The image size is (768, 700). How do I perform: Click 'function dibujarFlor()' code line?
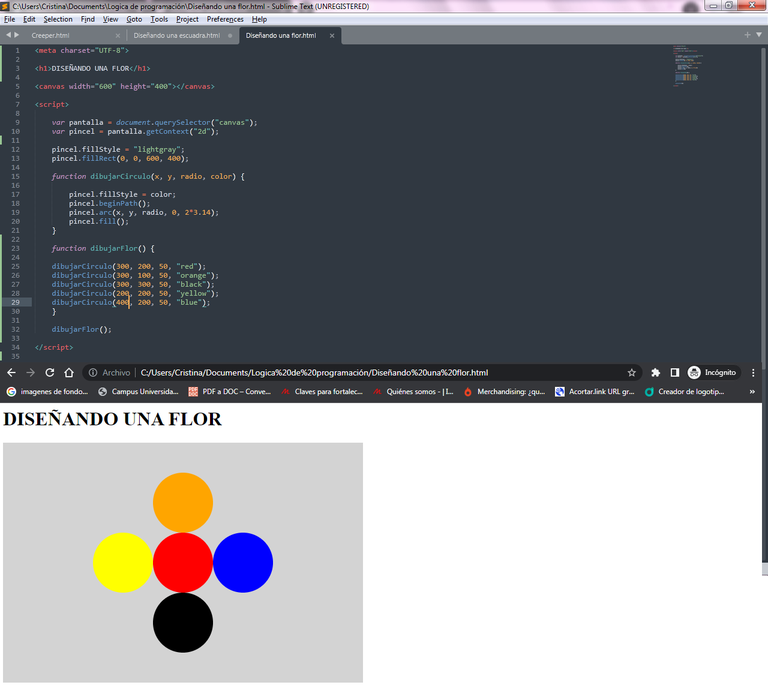103,248
